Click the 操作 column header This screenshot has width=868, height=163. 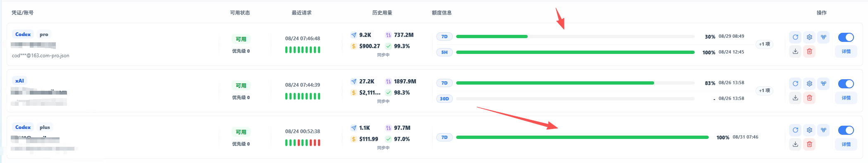pyautogui.click(x=822, y=13)
